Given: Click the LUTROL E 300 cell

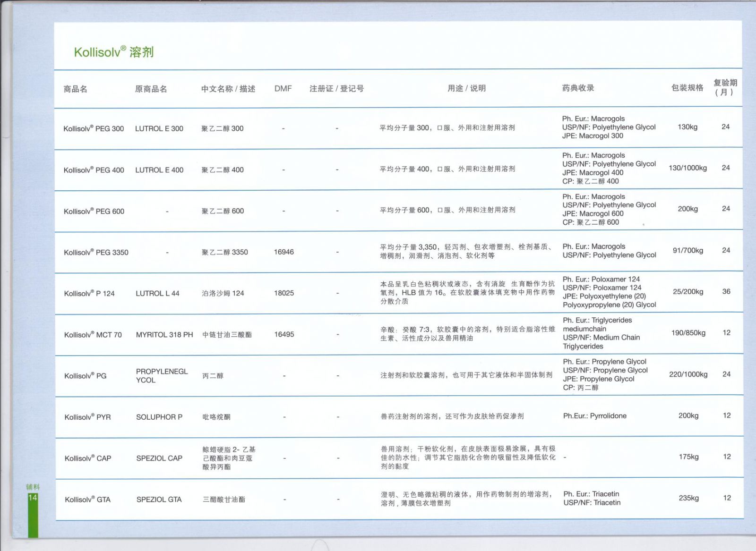Looking at the screenshot, I should [x=159, y=128].
